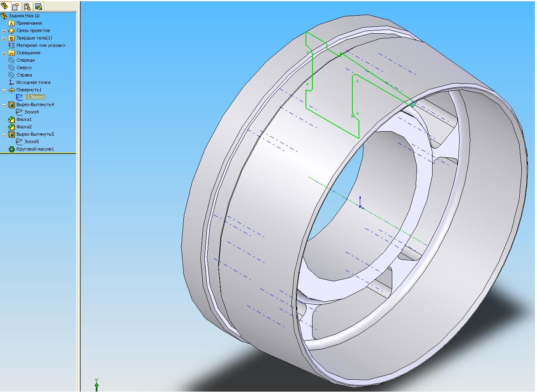Select Связь проектов label
537x392 pixels.
[x=33, y=30]
